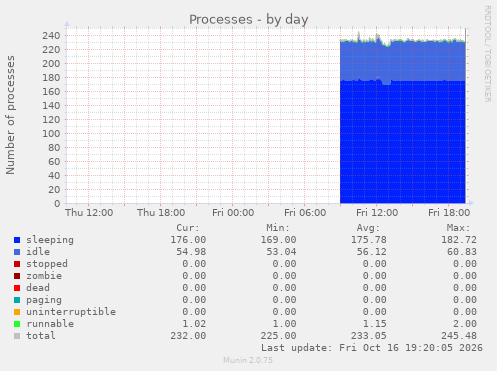Click the 'Last update' timestamp line
497x371 pixels.
point(372,348)
